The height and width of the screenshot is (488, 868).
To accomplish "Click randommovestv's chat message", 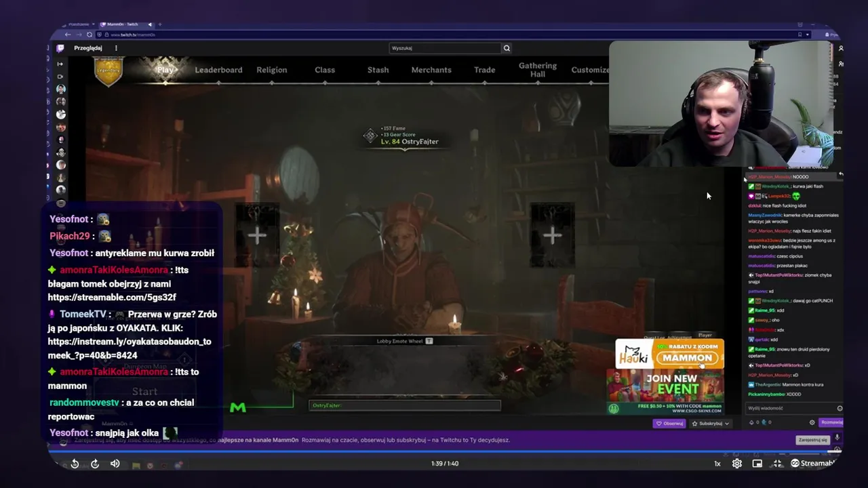I will pos(122,409).
